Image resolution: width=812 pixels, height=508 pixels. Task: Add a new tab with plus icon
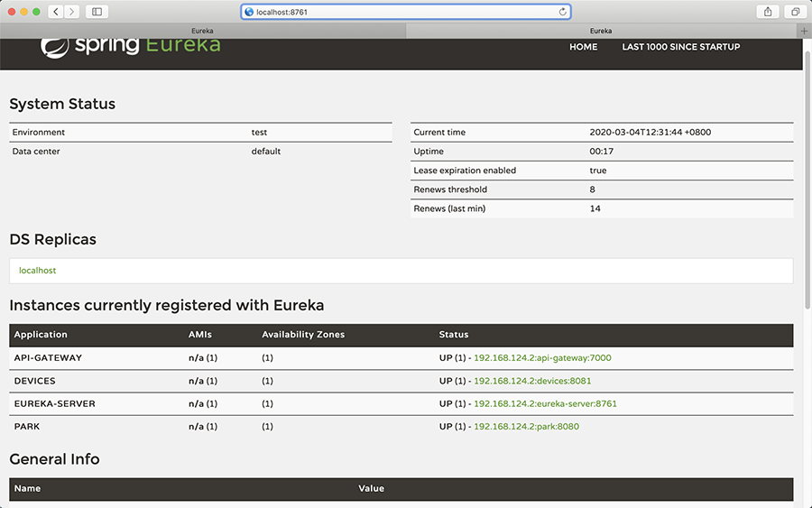804,31
